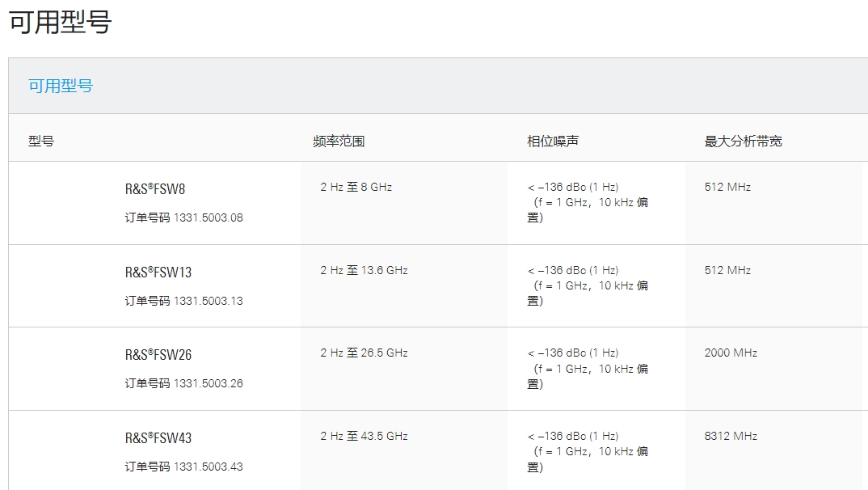Viewport: 868px width, 490px height.
Task: Select order number 1331.5003.43 text
Action: click(x=209, y=467)
